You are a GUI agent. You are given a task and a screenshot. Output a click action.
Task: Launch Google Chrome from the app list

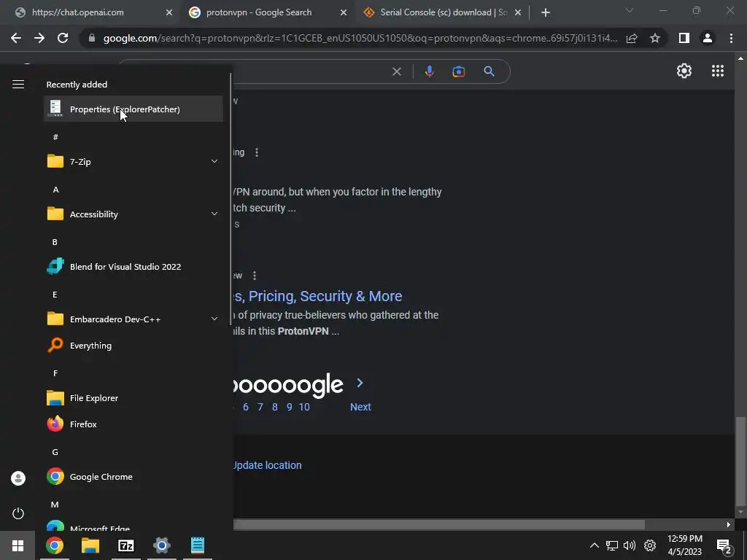coord(133,477)
